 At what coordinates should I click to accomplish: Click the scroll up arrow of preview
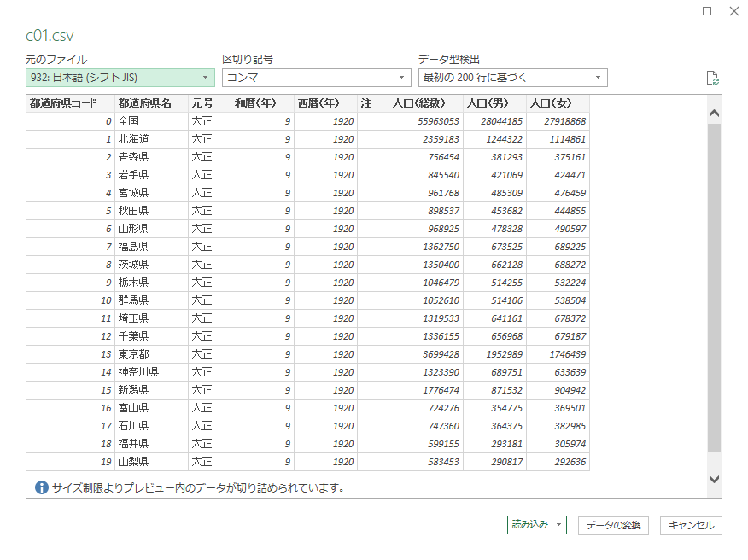[714, 113]
